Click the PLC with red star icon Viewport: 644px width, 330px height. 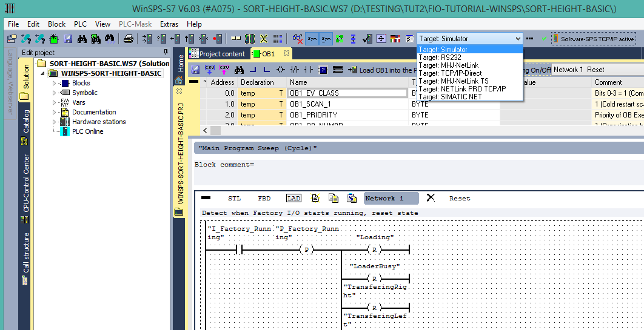[x=217, y=39]
